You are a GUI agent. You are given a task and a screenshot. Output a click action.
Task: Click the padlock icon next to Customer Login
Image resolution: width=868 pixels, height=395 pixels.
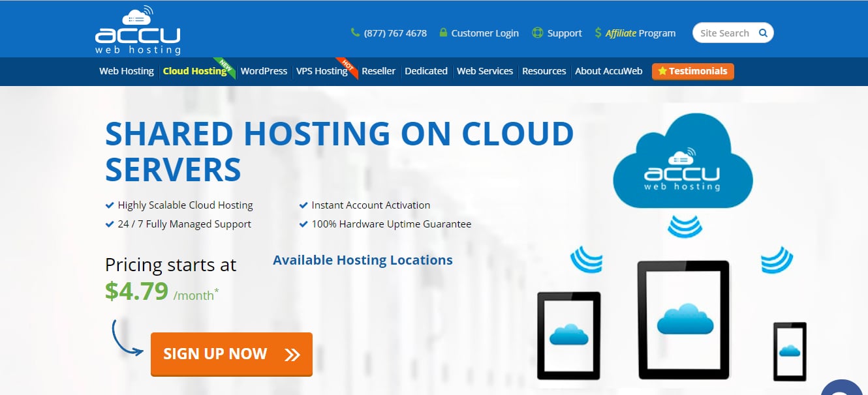point(444,32)
